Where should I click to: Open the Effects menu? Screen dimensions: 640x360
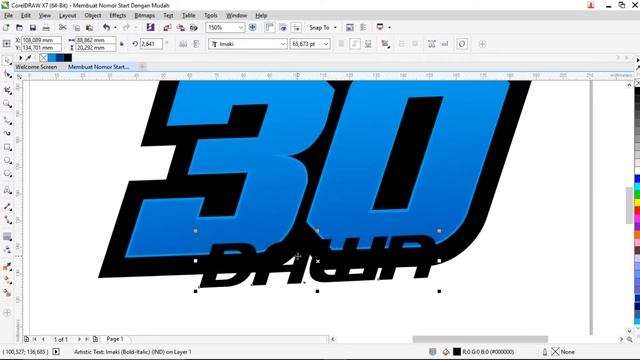(x=118, y=16)
